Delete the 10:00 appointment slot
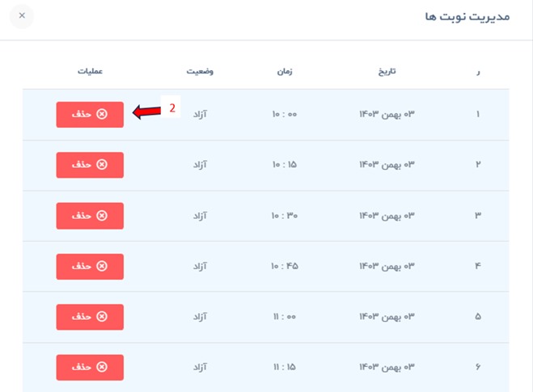The height and width of the screenshot is (392, 533). [90, 115]
